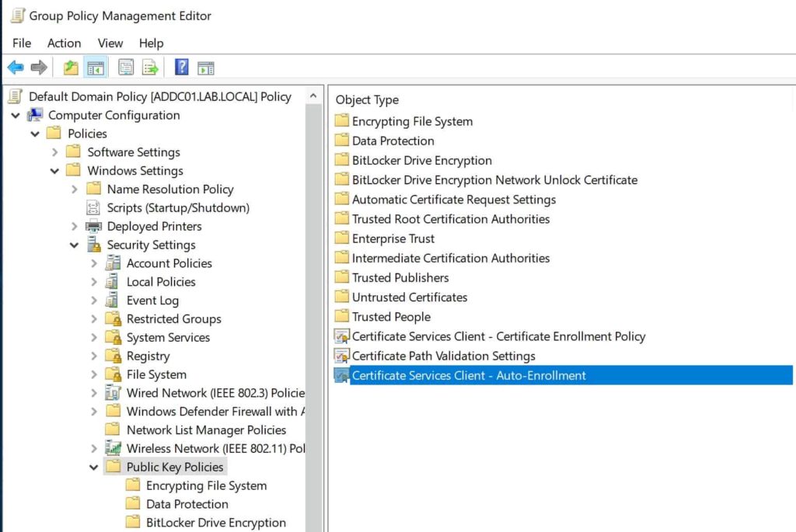Expand the Software Settings folder
Image resolution: width=796 pixels, height=532 pixels.
click(x=55, y=152)
